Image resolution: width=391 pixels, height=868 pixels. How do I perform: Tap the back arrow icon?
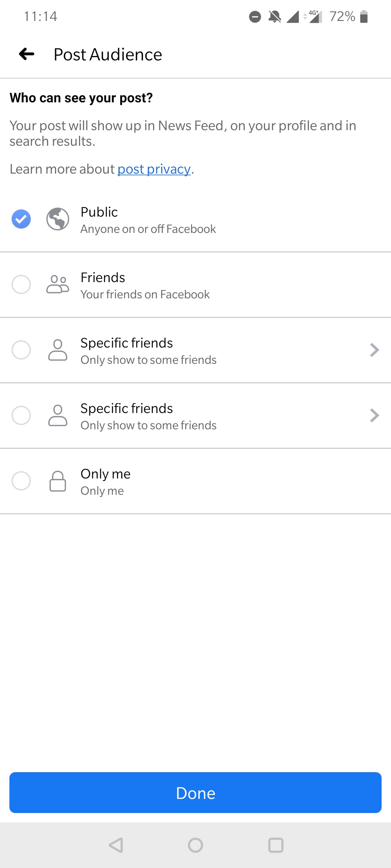[x=27, y=54]
